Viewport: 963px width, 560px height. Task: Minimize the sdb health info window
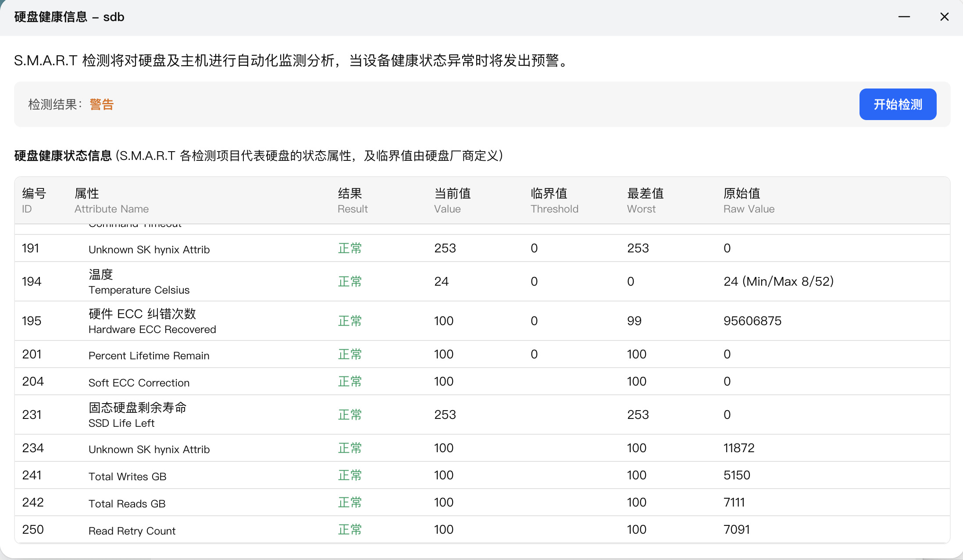[904, 17]
